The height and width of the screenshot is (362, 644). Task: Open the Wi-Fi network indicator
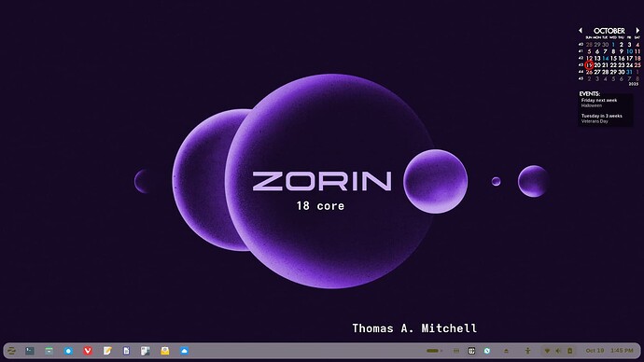click(x=547, y=351)
